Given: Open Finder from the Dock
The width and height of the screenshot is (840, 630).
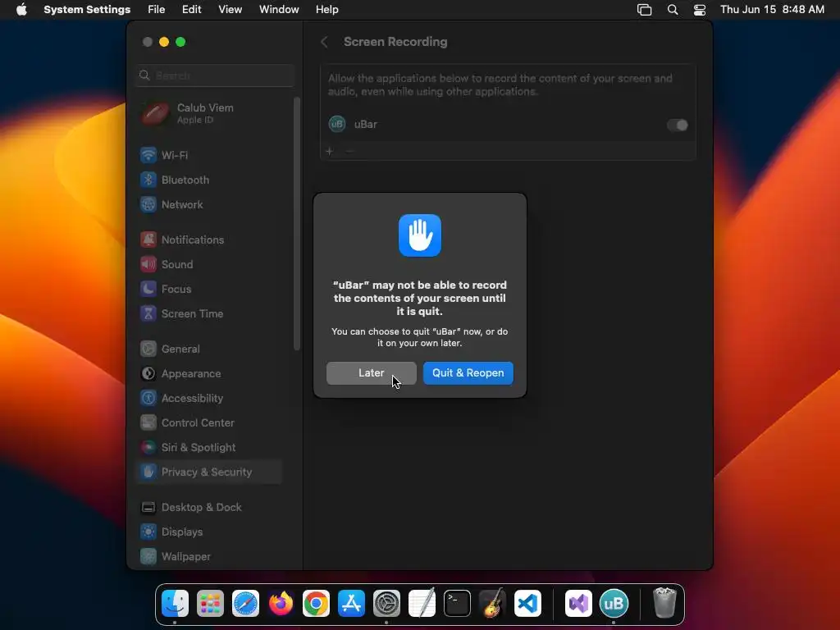Looking at the screenshot, I should [176, 603].
